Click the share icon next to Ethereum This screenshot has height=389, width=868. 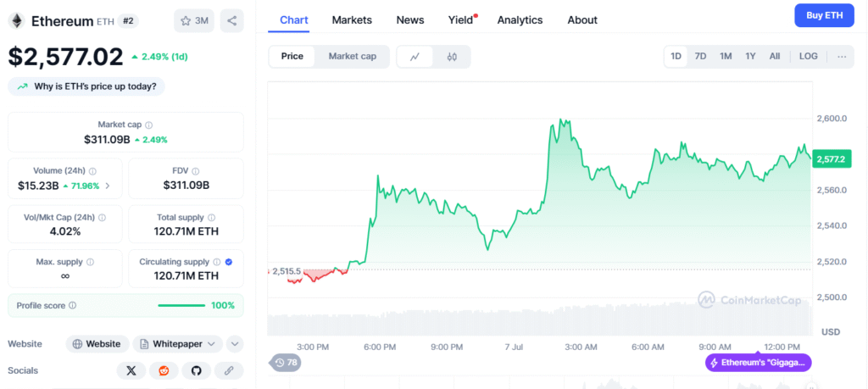click(x=231, y=20)
